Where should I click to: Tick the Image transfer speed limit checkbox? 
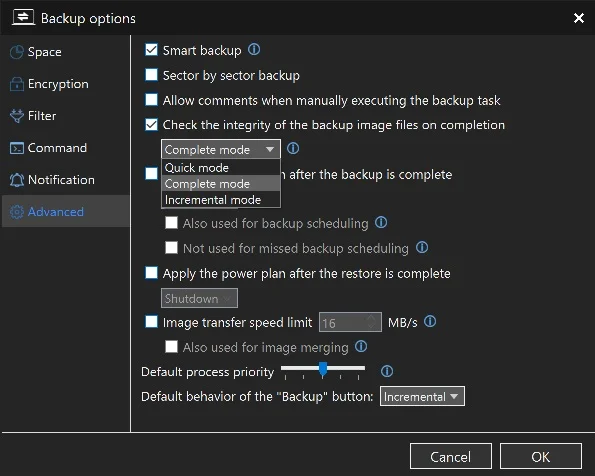click(x=151, y=322)
